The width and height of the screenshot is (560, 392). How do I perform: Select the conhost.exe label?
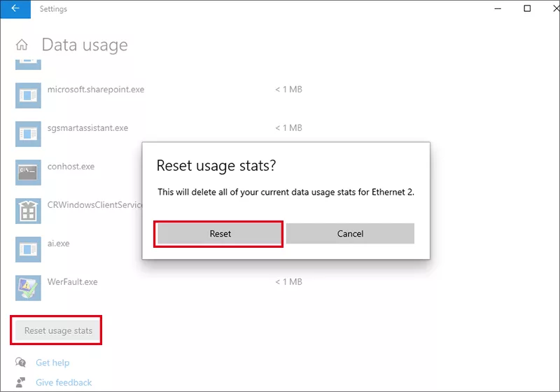point(71,167)
